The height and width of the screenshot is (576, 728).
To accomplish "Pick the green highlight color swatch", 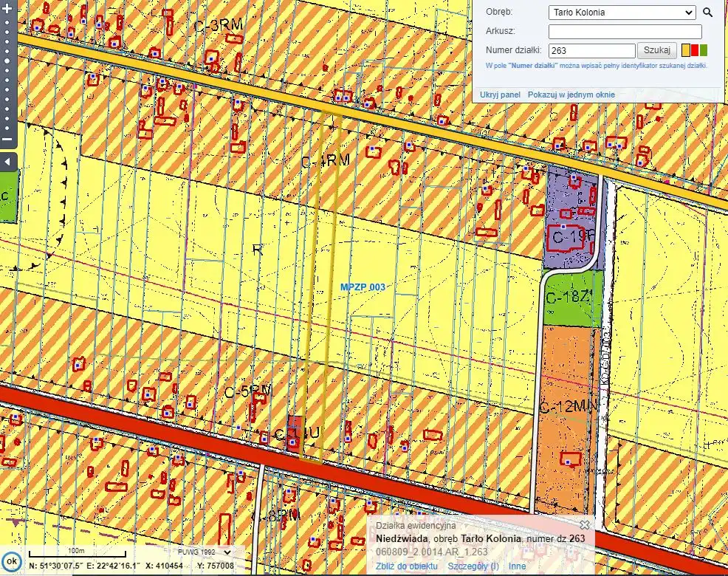I will click(x=704, y=51).
